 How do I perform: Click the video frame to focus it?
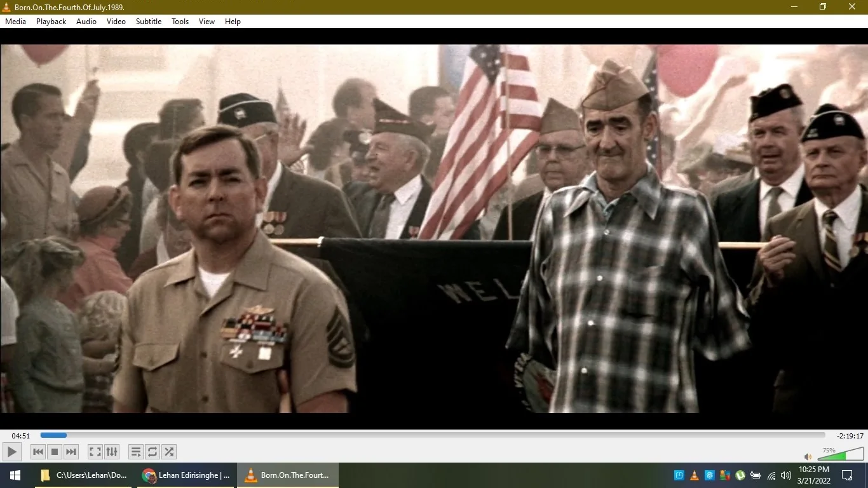point(434,229)
